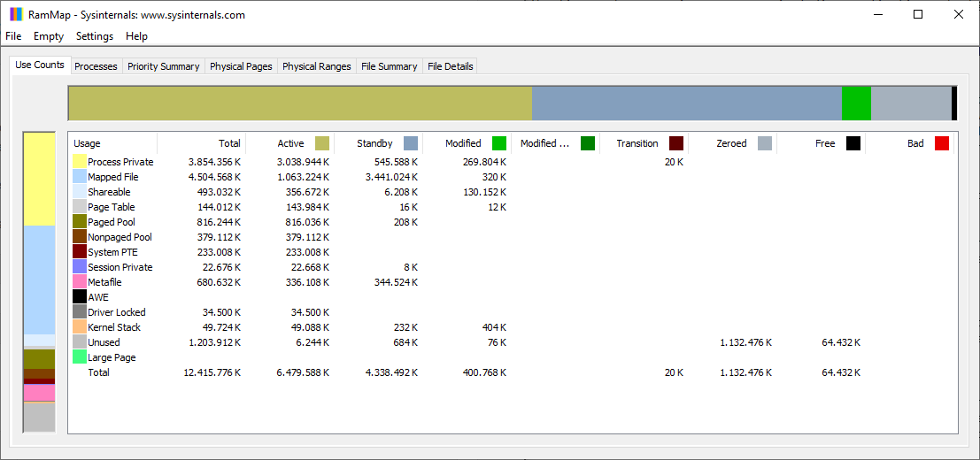Screen dimensions: 980x460
Task: Select the File Details tab
Action: 450,66
